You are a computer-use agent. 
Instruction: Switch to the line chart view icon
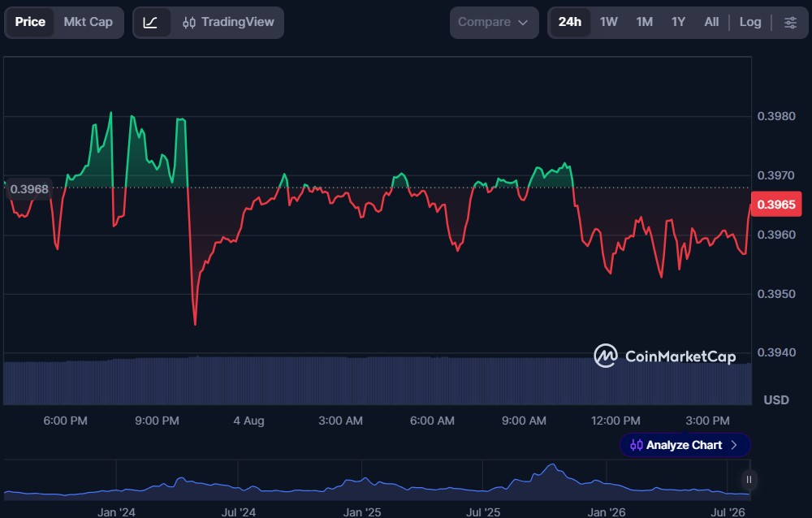pos(151,22)
